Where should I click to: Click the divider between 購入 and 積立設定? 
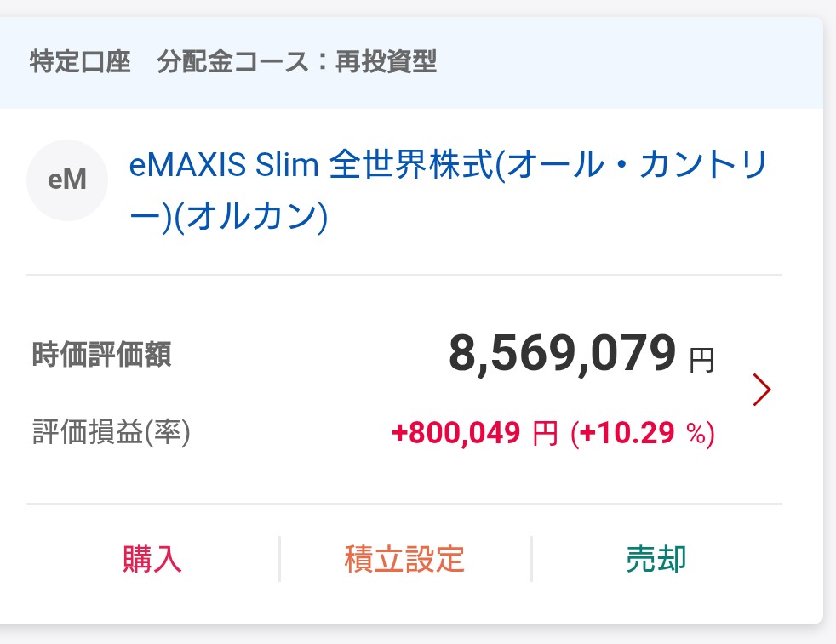(279, 559)
